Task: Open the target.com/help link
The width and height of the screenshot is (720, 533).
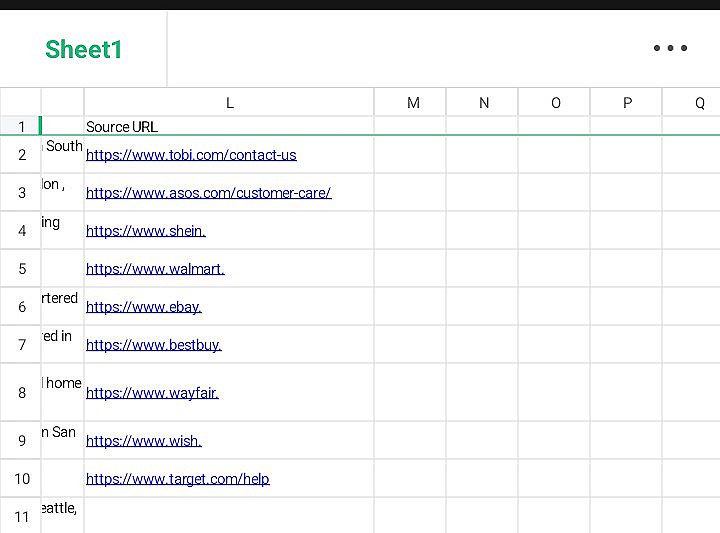Action: pos(178,479)
